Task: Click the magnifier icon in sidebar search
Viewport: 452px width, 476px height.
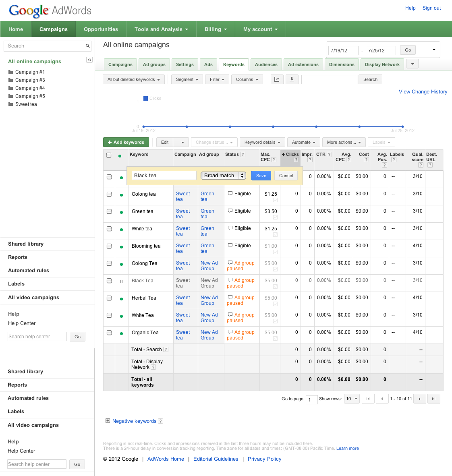Action: tap(87, 46)
